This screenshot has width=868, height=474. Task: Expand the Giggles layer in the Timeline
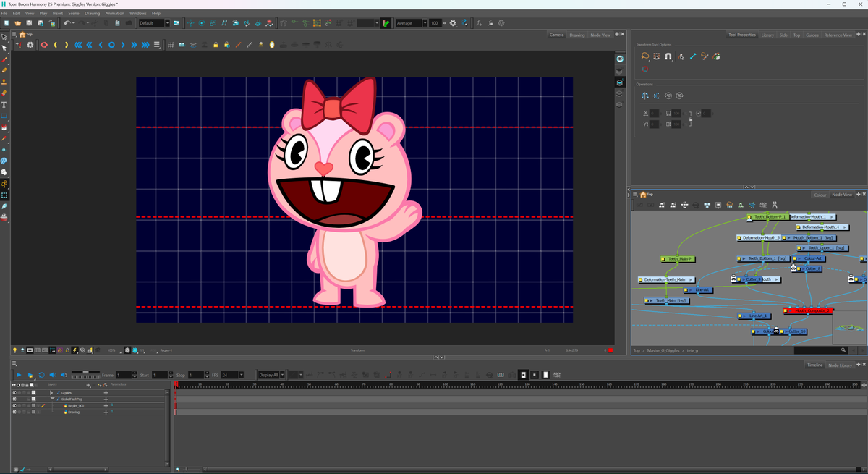tap(51, 393)
